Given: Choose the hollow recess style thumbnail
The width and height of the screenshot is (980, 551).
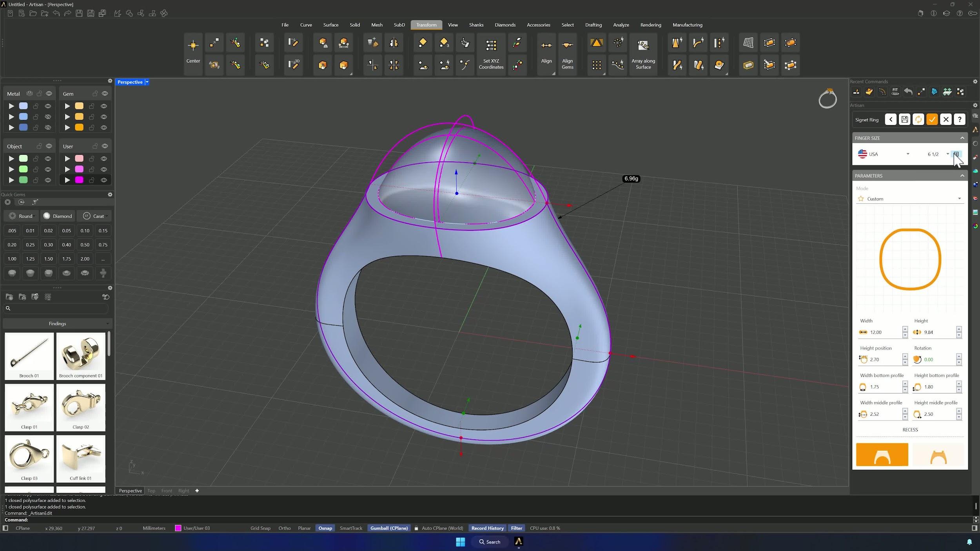Looking at the screenshot, I should click(938, 455).
